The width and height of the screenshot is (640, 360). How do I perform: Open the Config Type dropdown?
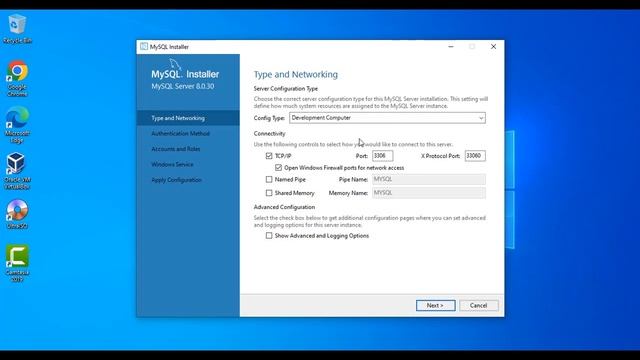click(x=387, y=118)
